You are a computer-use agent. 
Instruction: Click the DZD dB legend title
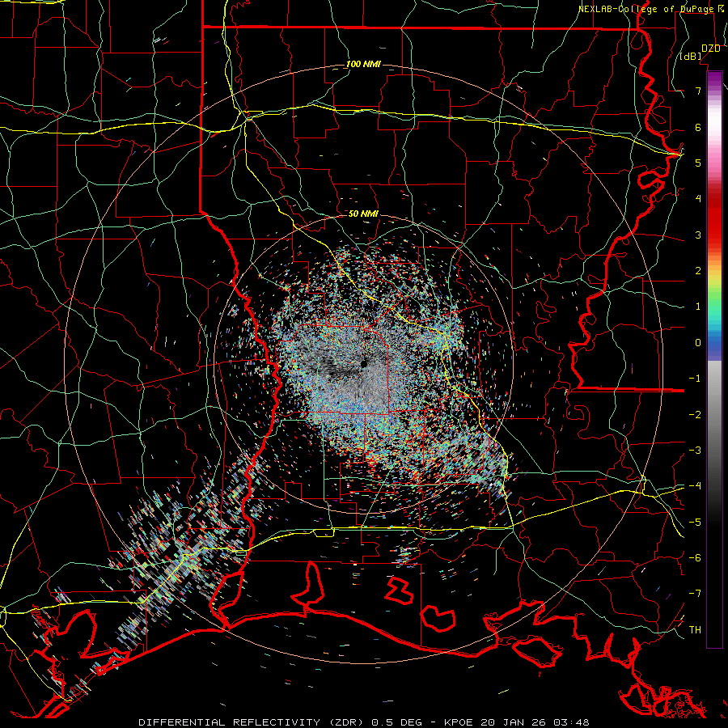[x=700, y=53]
